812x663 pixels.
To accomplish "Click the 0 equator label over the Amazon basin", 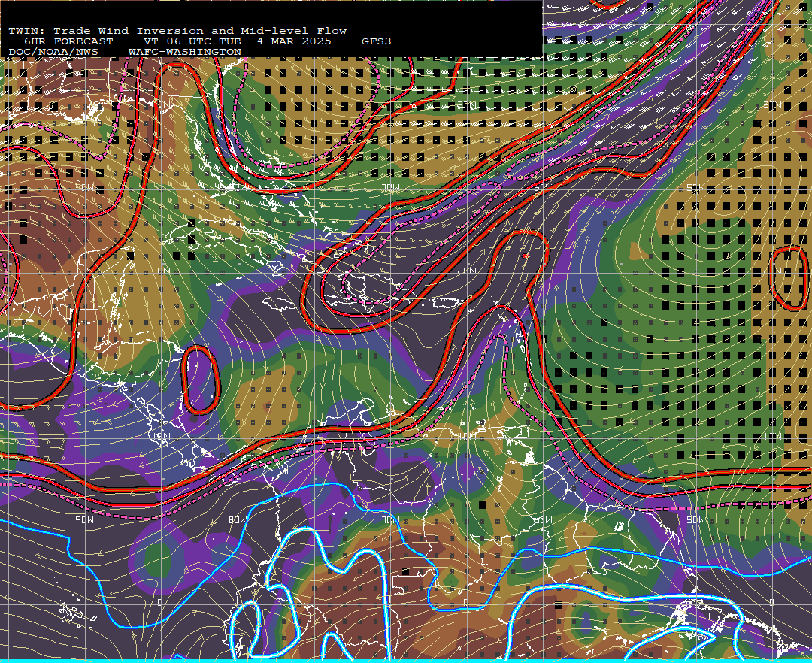I will tap(465, 602).
